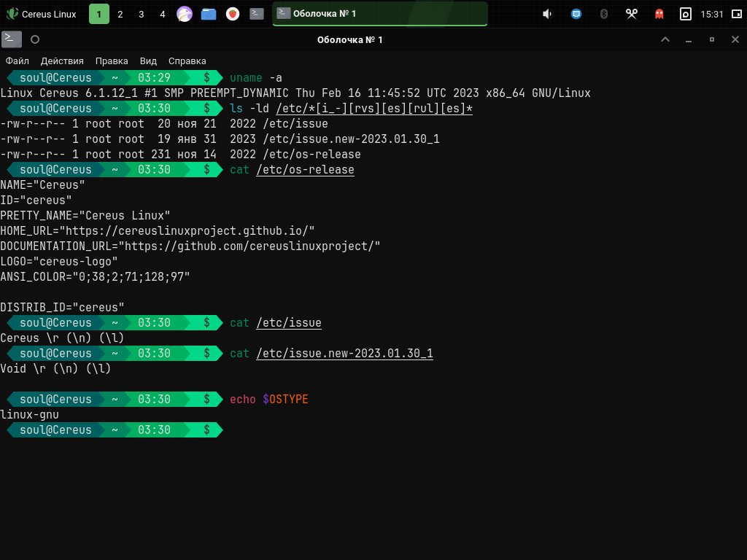This screenshot has width=747, height=560.
Task: Click the DISTRIB_ID="cereus" line
Action: [62, 308]
